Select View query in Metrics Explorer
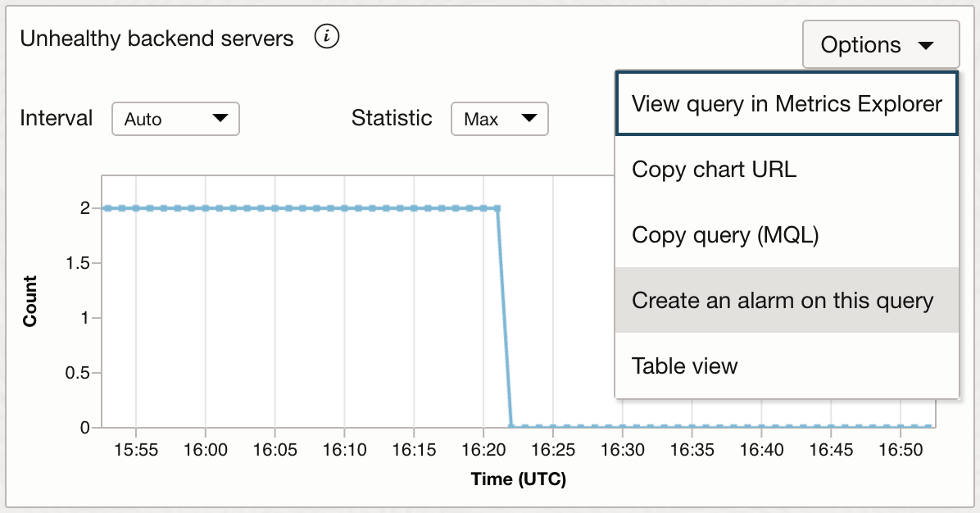The image size is (980, 513). click(x=785, y=104)
